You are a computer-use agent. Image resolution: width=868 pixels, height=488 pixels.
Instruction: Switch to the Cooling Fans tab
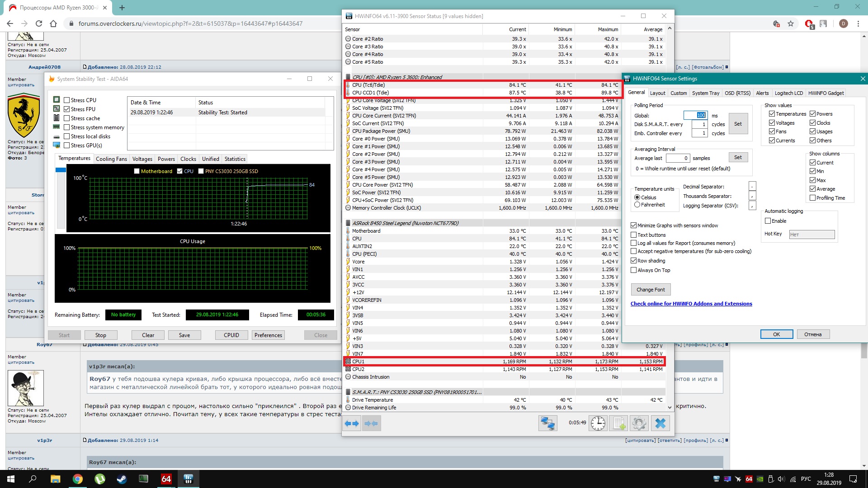111,159
